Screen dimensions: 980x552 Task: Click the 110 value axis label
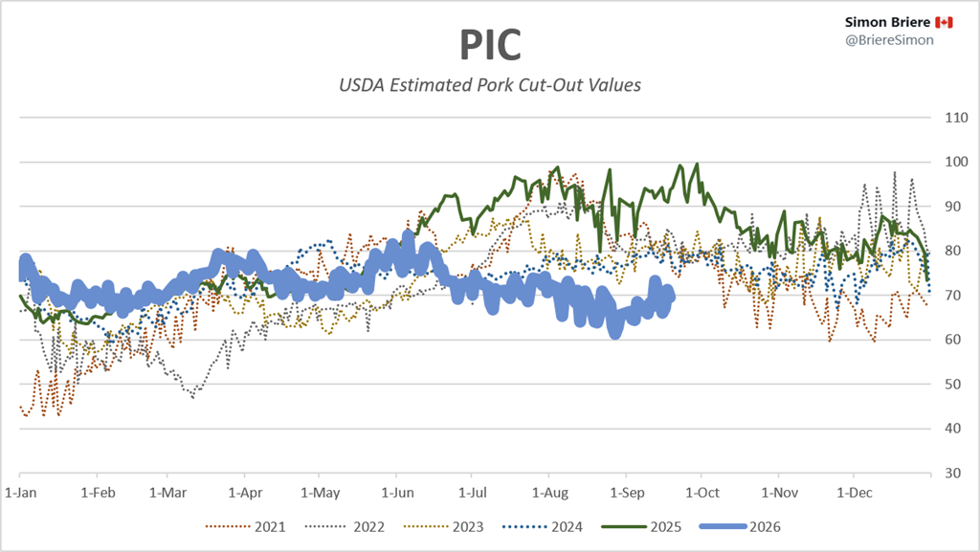point(956,118)
